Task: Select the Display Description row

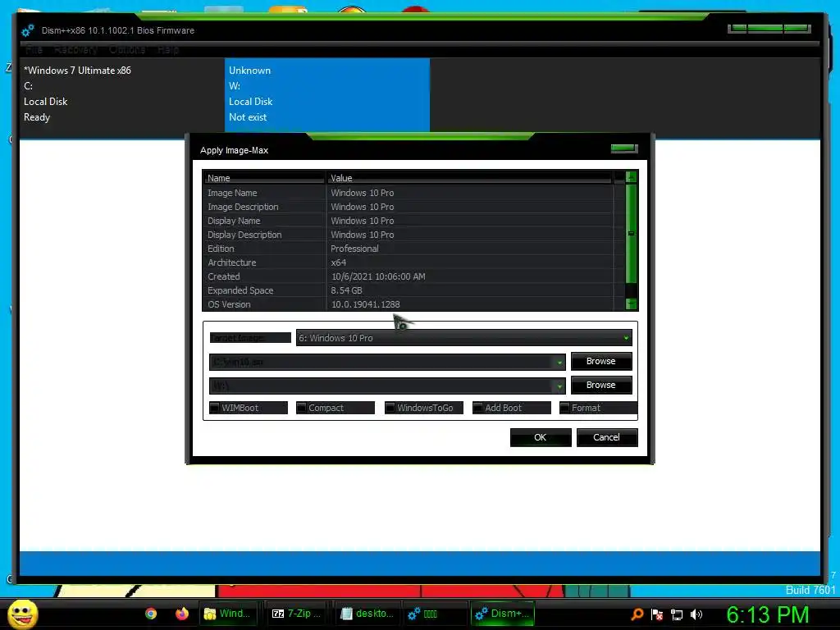Action: [x=409, y=235]
